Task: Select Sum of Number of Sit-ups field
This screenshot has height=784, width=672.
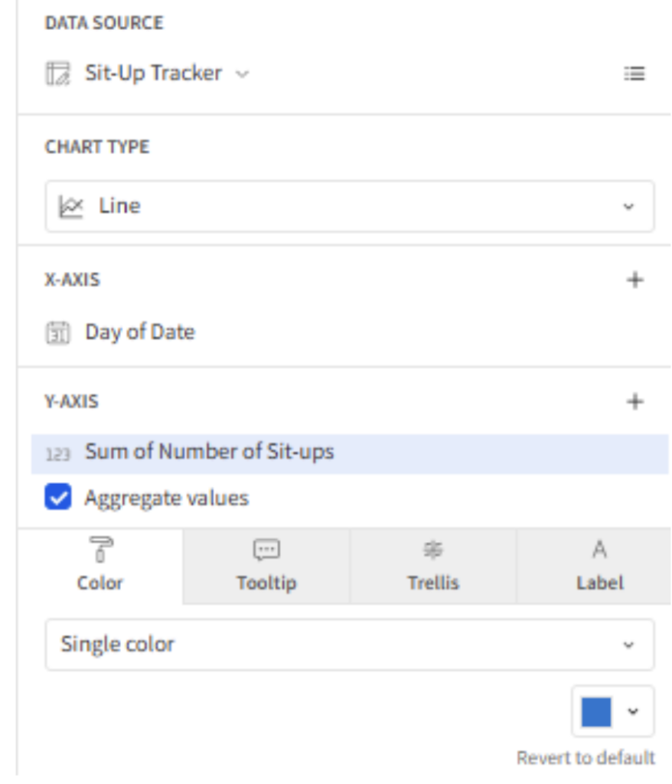Action: coord(350,453)
